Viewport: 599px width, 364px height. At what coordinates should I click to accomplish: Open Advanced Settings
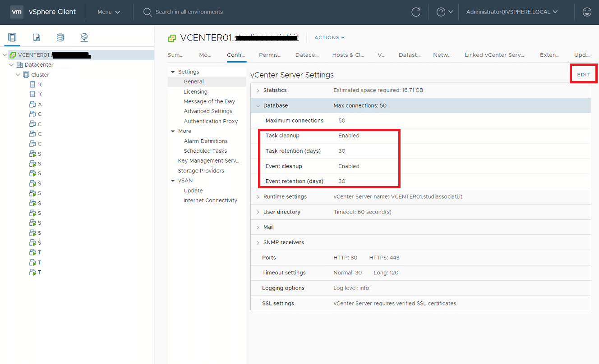tap(208, 111)
